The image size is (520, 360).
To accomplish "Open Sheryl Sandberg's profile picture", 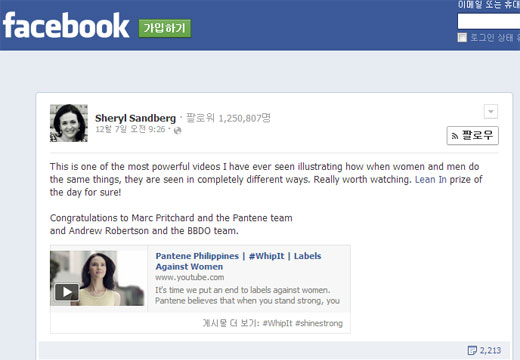I will (69, 123).
